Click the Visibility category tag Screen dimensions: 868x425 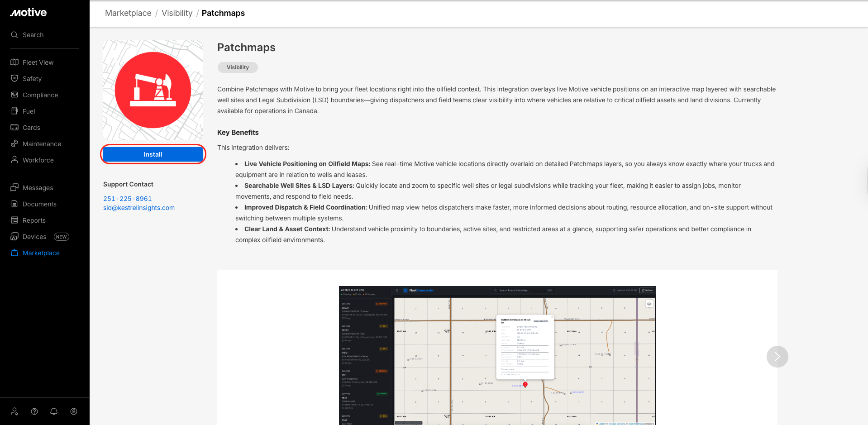click(x=238, y=67)
